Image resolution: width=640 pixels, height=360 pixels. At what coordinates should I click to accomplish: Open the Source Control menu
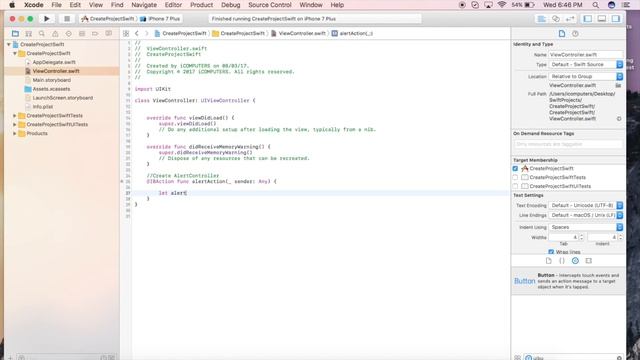click(x=270, y=5)
